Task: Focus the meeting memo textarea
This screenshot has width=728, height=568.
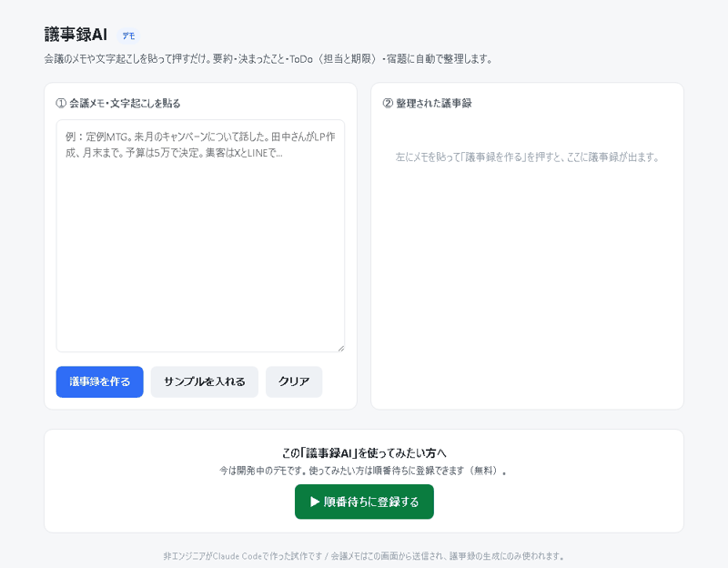Action: [200, 236]
